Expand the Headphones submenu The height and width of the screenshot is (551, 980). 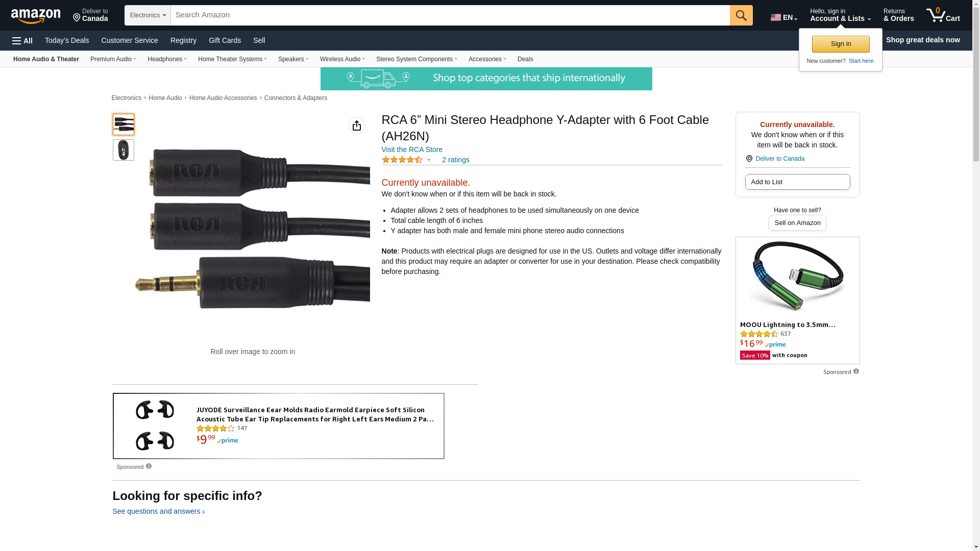(x=167, y=59)
